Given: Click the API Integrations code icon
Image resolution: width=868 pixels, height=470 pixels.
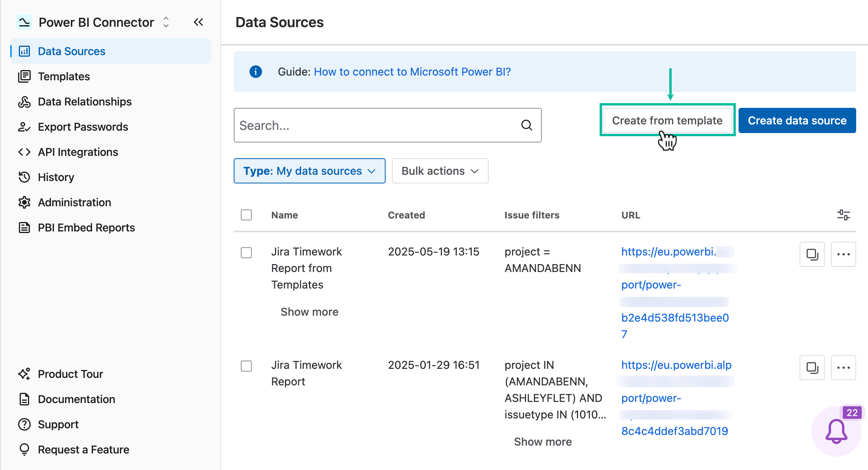Looking at the screenshot, I should (x=24, y=152).
